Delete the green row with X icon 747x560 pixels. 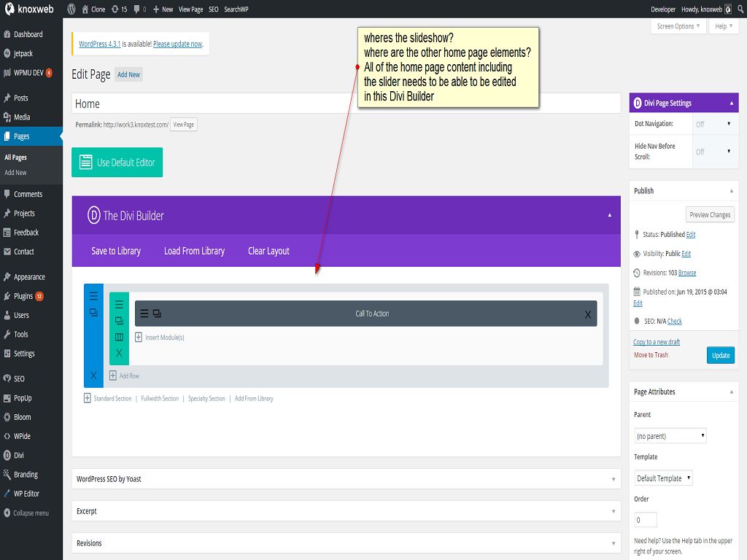click(x=119, y=353)
